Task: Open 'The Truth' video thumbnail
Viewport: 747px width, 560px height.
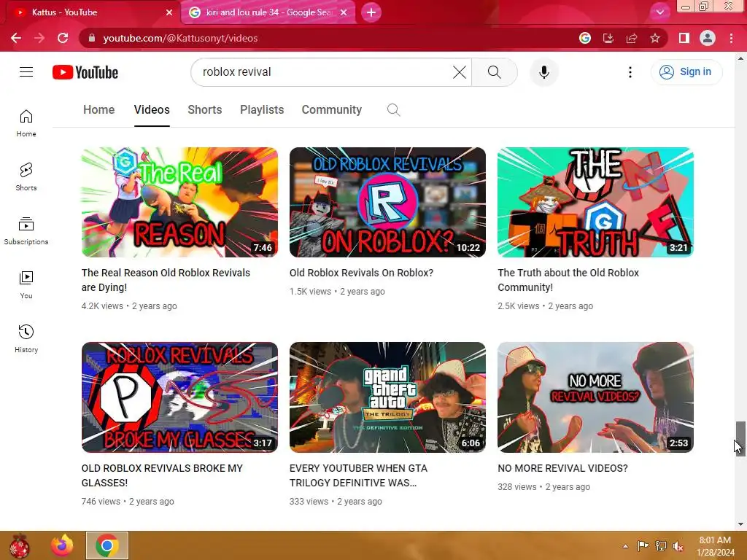Action: click(595, 203)
